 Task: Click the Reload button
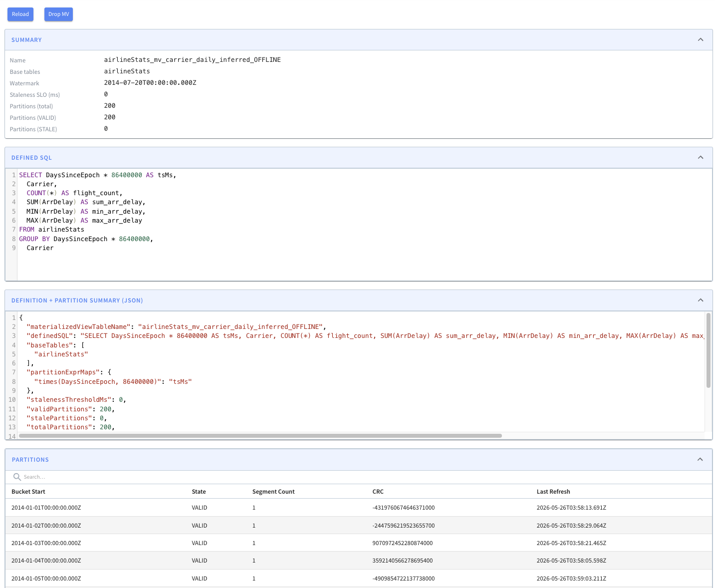point(20,14)
